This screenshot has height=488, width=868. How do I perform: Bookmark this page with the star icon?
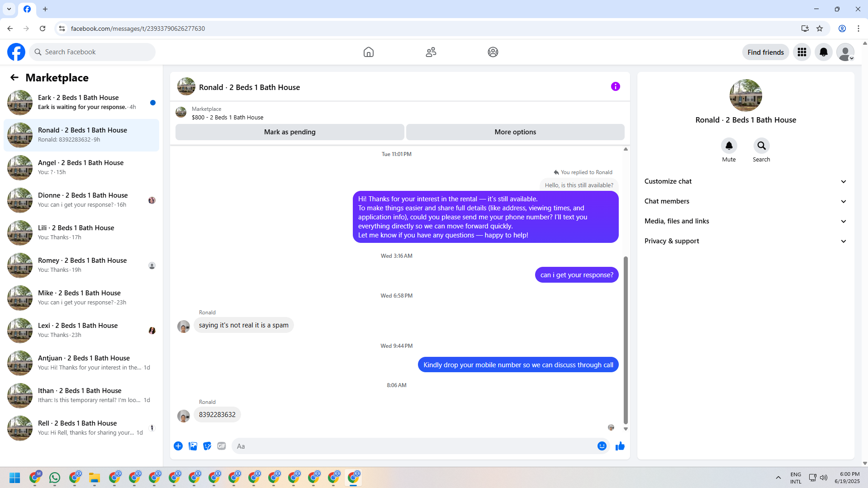coord(820,28)
